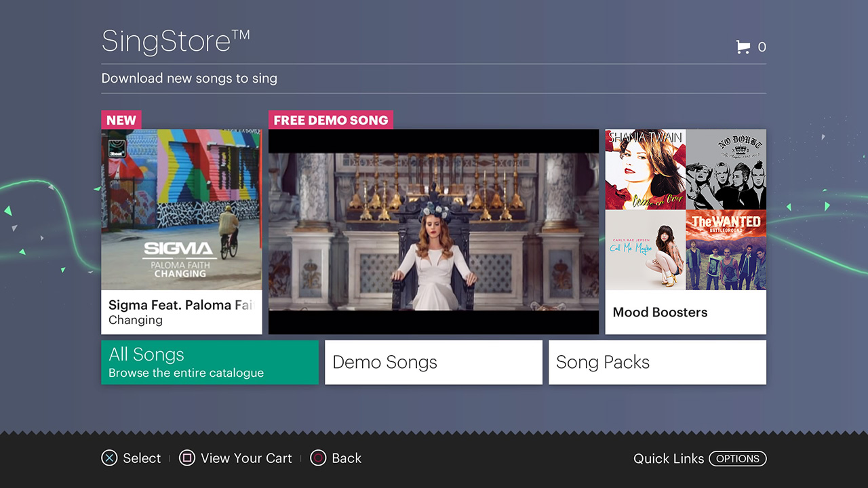
Task: Choose the Call Me Maybe cover
Action: (x=645, y=250)
